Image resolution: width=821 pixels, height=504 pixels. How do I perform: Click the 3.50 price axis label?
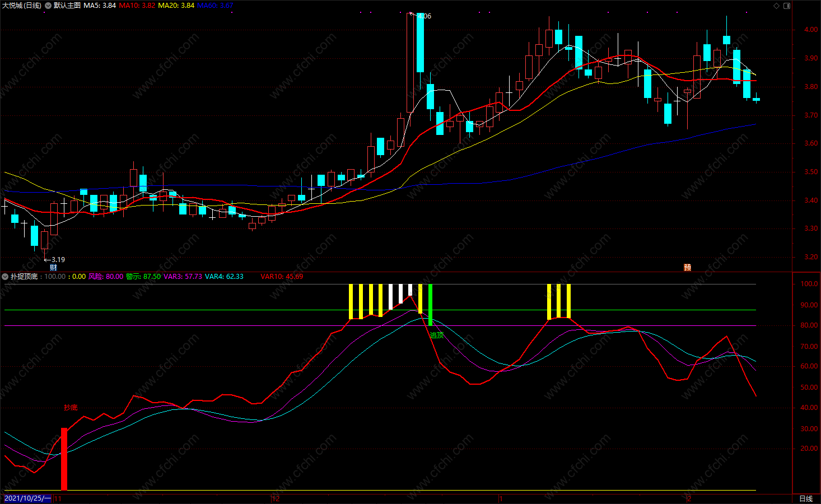pos(810,172)
